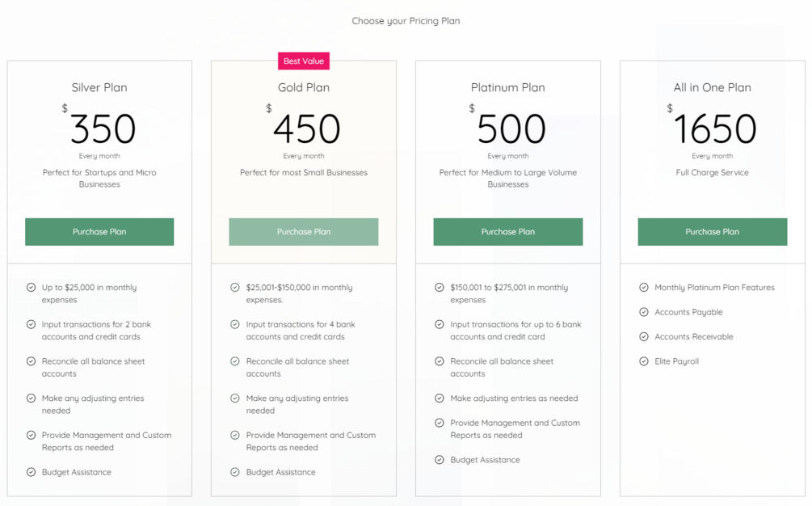Click check icon beside 4 bank accounts feature
The width and height of the screenshot is (812, 506).
pyautogui.click(x=235, y=324)
